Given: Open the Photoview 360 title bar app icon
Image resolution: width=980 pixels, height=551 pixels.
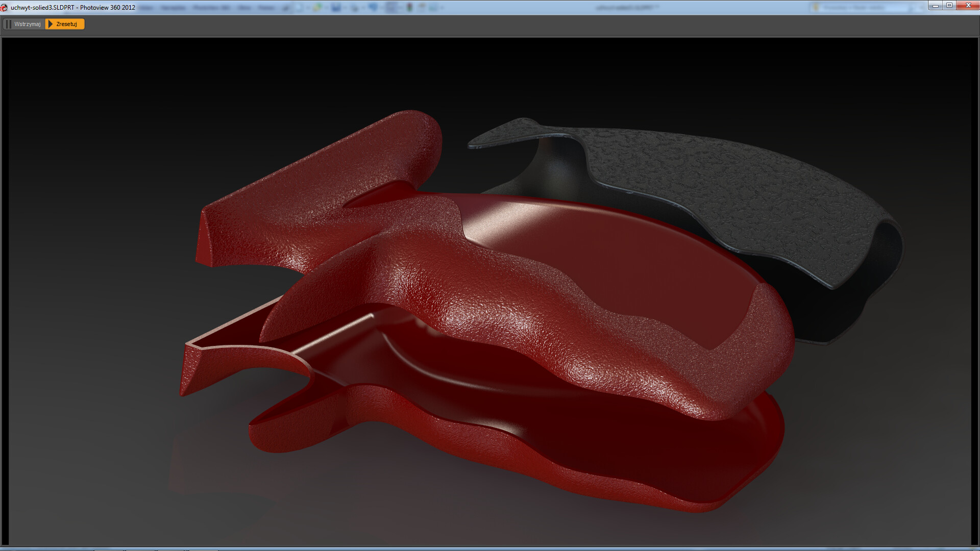Looking at the screenshot, I should [4, 8].
